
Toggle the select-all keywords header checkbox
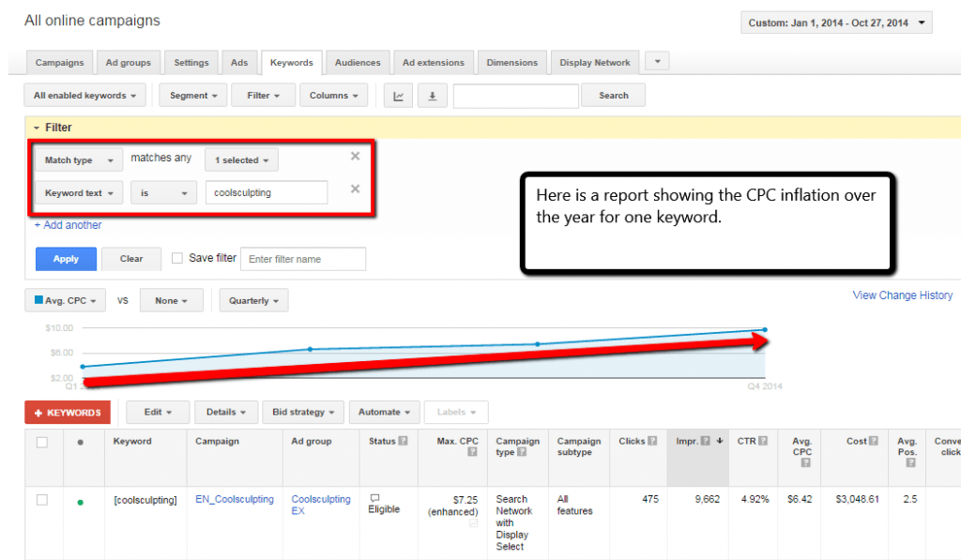(x=42, y=442)
